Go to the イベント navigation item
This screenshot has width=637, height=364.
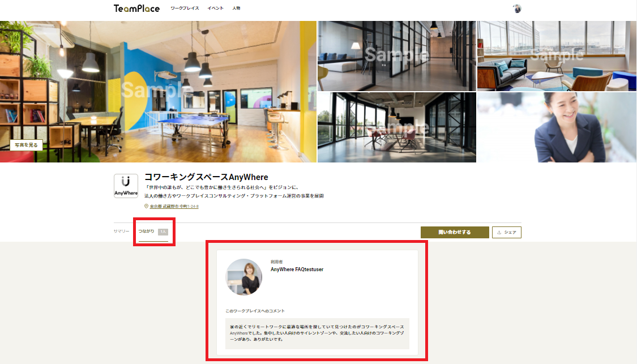point(215,8)
